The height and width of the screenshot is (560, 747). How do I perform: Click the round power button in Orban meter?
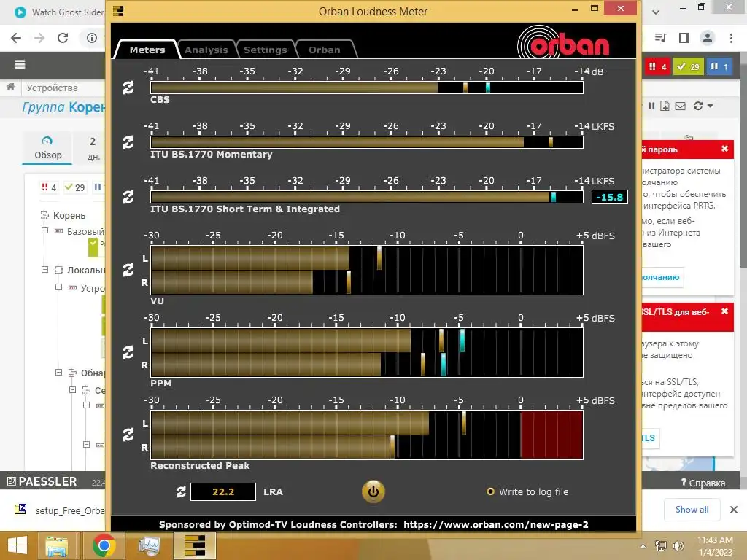tap(373, 491)
